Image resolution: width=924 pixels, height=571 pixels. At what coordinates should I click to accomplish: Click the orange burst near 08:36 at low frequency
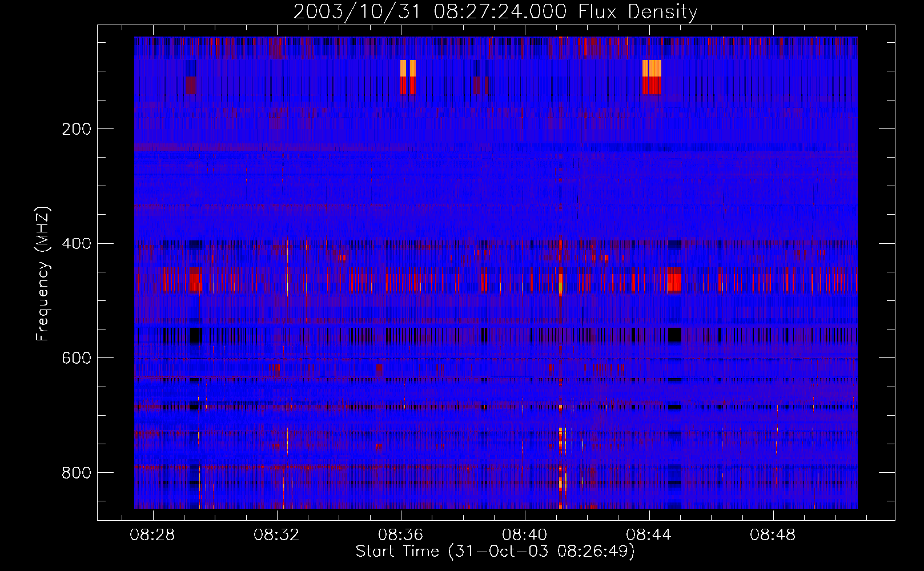click(x=408, y=68)
